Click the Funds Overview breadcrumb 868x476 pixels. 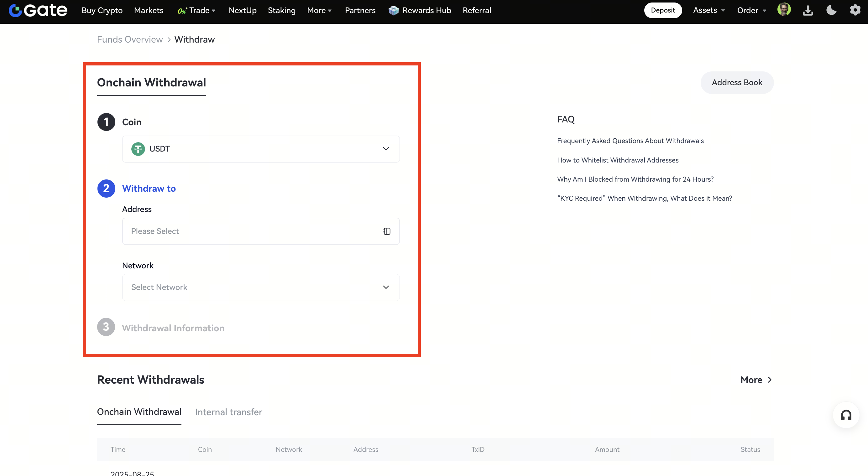click(x=130, y=39)
